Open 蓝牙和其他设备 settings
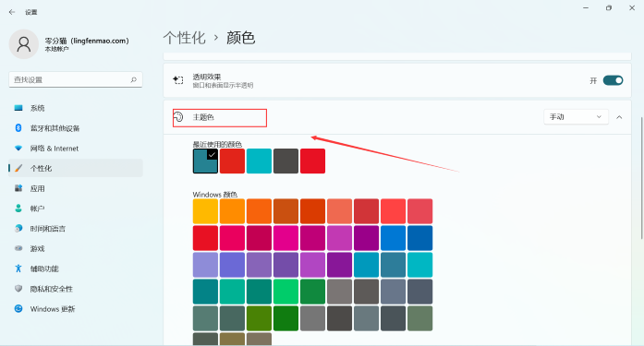The image size is (644, 346). [76, 128]
